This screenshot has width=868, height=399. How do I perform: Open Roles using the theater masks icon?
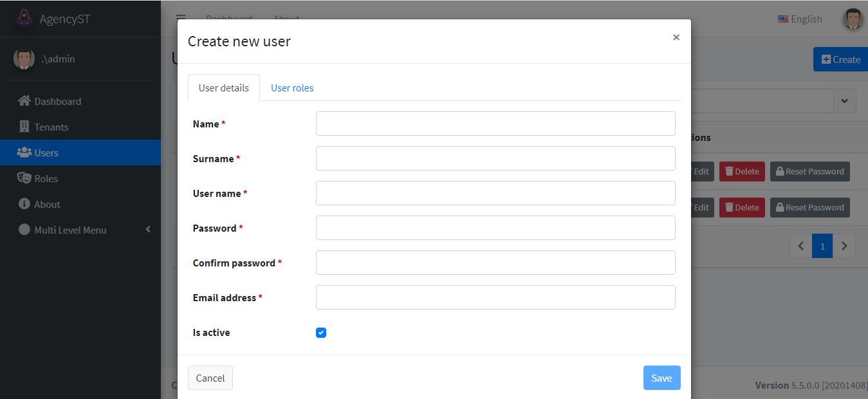[x=24, y=178]
